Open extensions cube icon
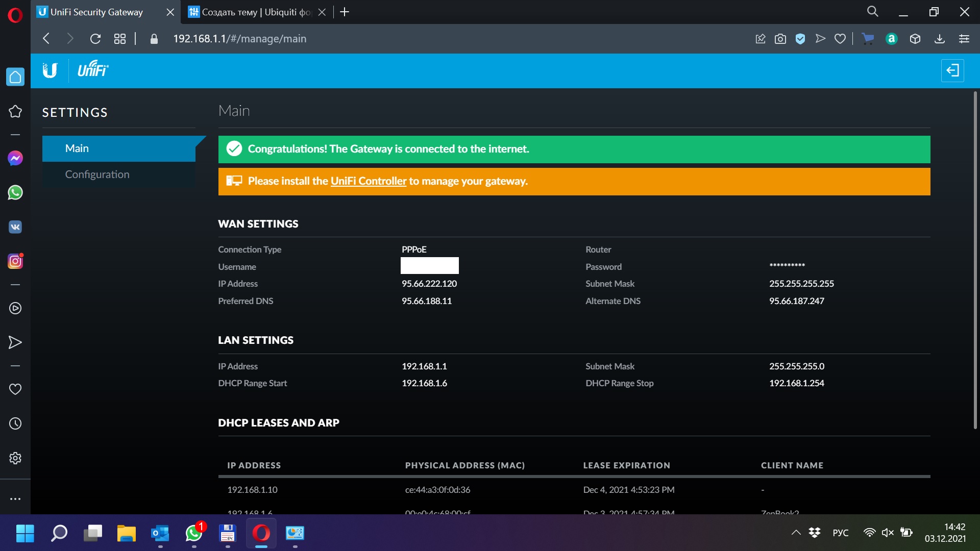The image size is (980, 551). coord(915,39)
